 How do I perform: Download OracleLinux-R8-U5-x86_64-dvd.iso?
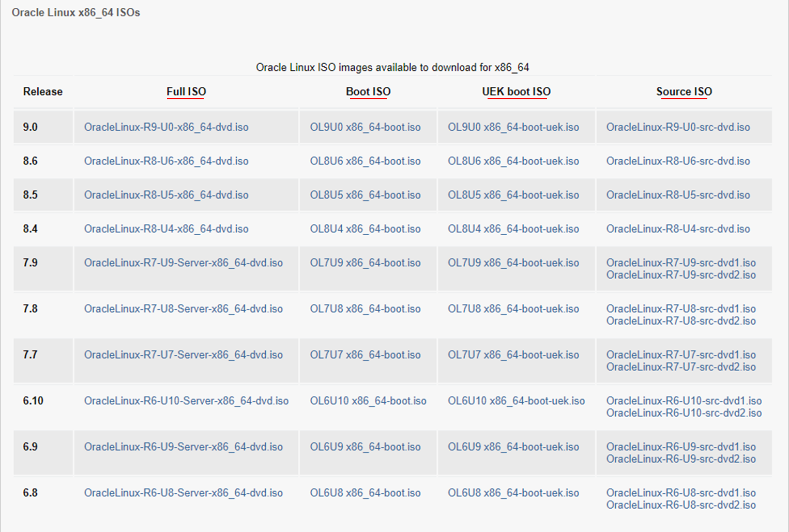coord(166,195)
